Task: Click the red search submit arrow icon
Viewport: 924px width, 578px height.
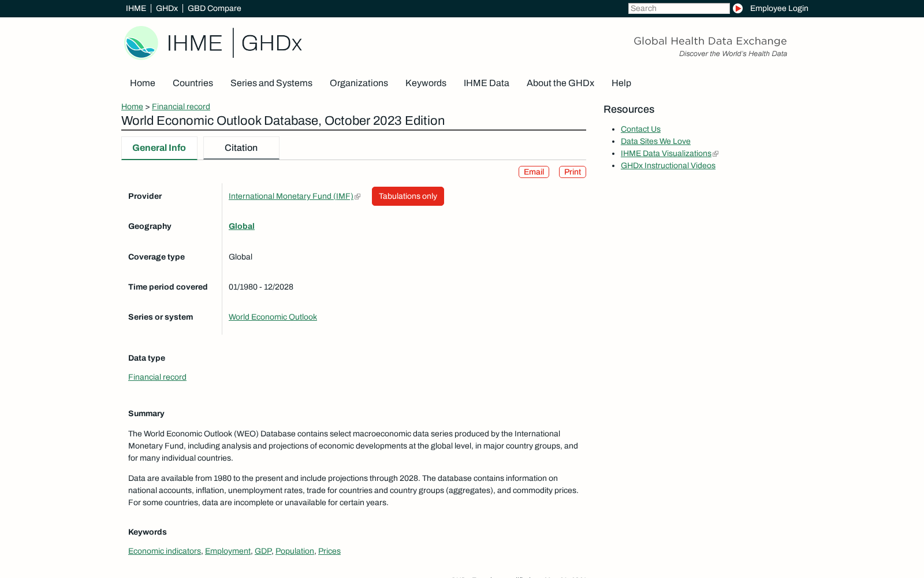Action: [737, 9]
